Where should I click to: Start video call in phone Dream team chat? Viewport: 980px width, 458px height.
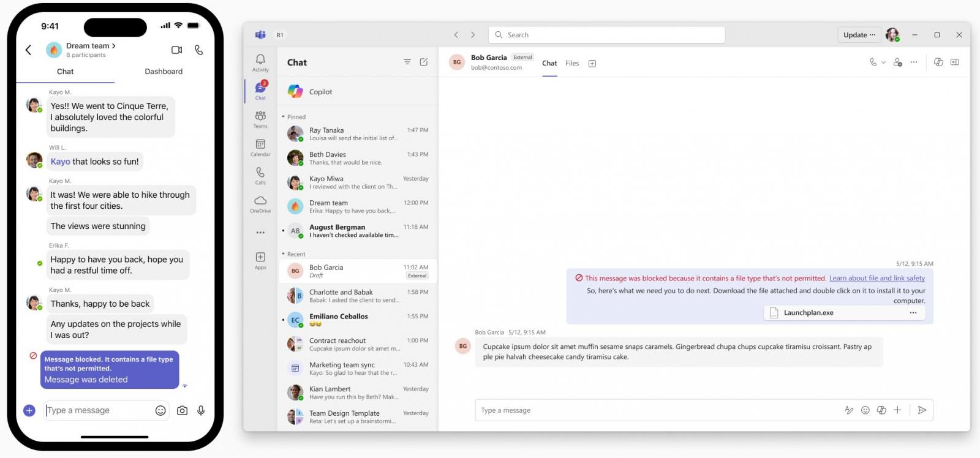[177, 50]
